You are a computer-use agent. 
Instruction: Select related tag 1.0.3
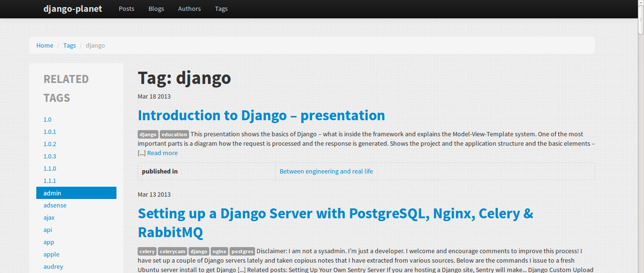(76, 156)
